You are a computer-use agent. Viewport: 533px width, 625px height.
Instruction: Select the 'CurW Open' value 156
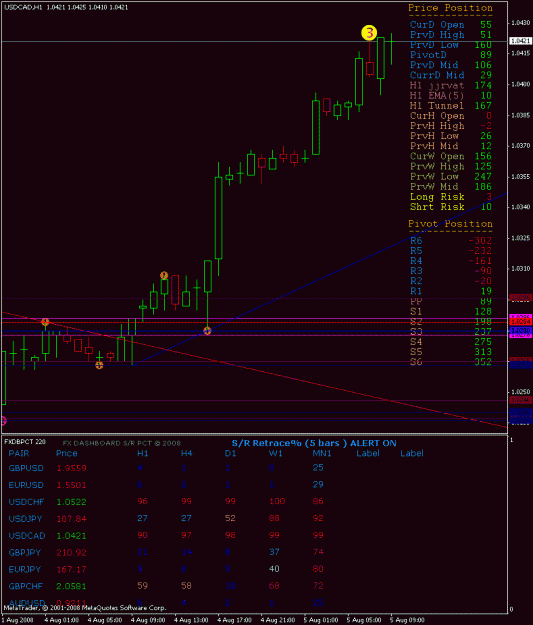(483, 156)
